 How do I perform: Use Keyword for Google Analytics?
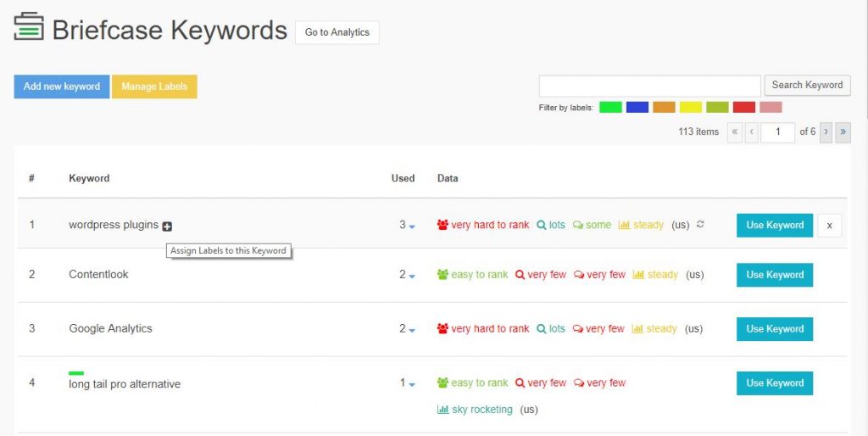click(775, 328)
